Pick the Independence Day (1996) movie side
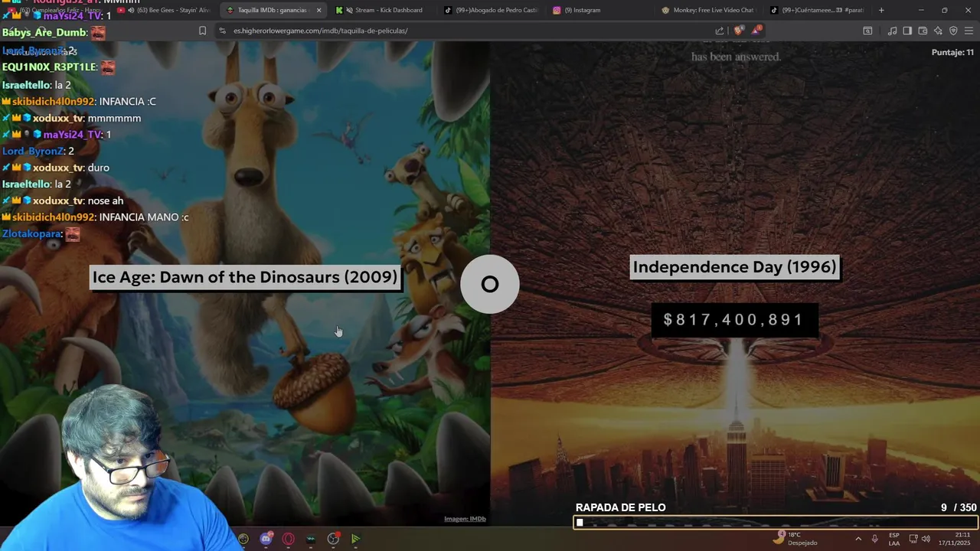The height and width of the screenshot is (551, 980). (x=735, y=283)
